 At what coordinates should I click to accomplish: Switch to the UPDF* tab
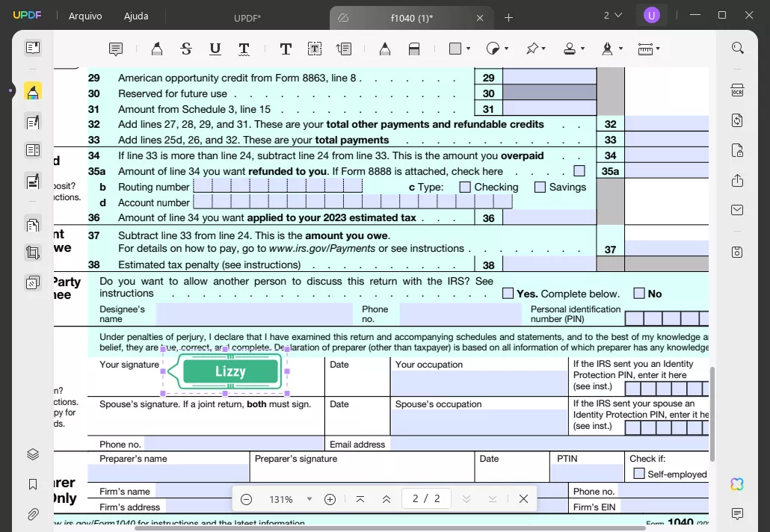click(247, 18)
